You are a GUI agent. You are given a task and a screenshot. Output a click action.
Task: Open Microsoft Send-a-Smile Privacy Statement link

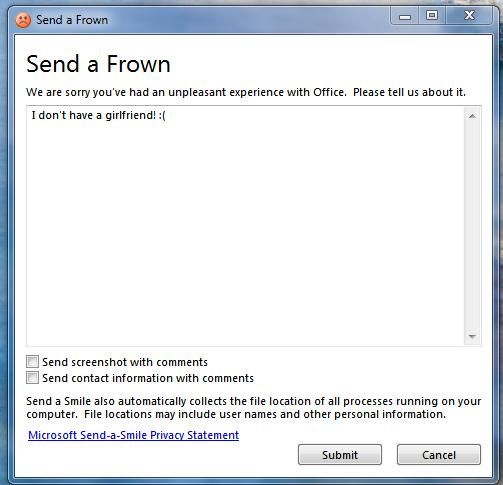pyautogui.click(x=133, y=435)
